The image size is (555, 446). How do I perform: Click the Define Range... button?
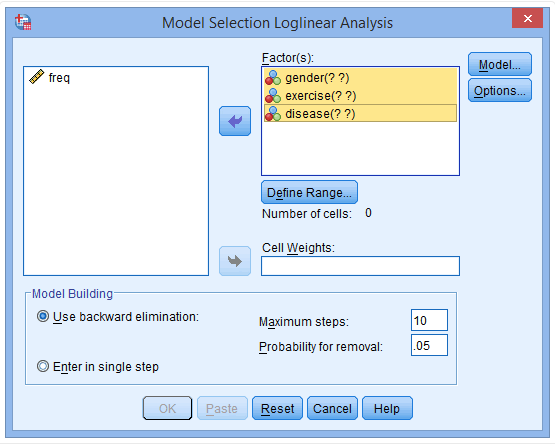tap(309, 193)
